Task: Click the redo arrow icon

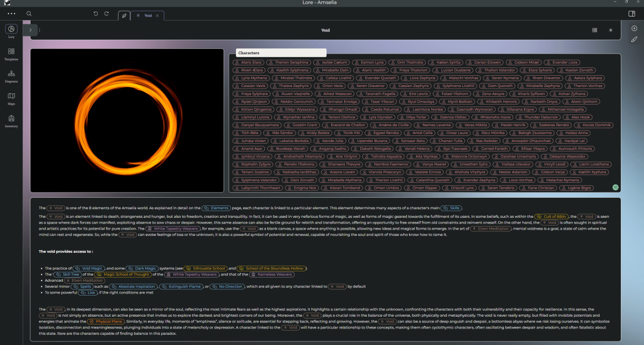Action: click(107, 14)
